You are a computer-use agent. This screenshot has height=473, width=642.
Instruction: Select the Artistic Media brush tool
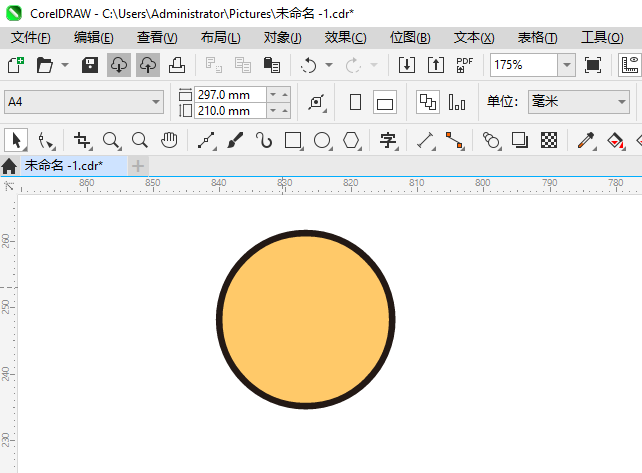pyautogui.click(x=235, y=140)
